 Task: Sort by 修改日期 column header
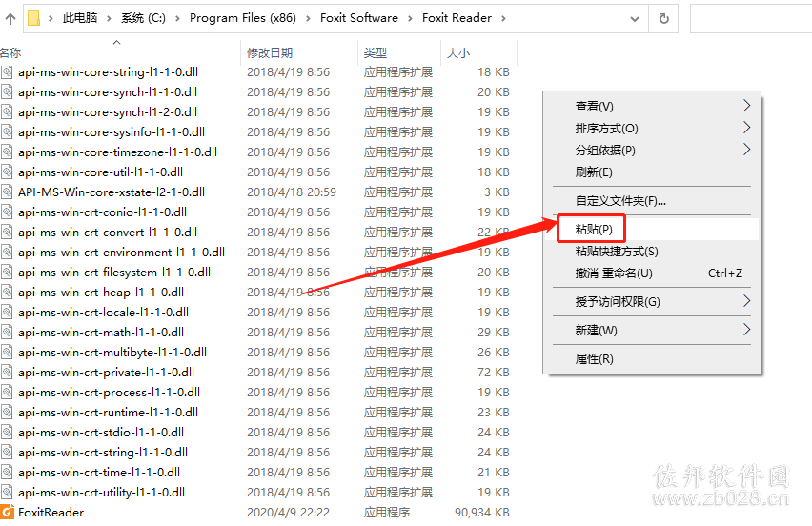coord(270,52)
